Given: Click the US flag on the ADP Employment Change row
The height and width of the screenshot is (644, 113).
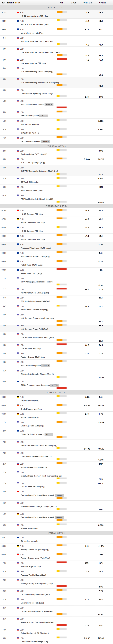Looking at the screenshot, I should tap(18, 289).
